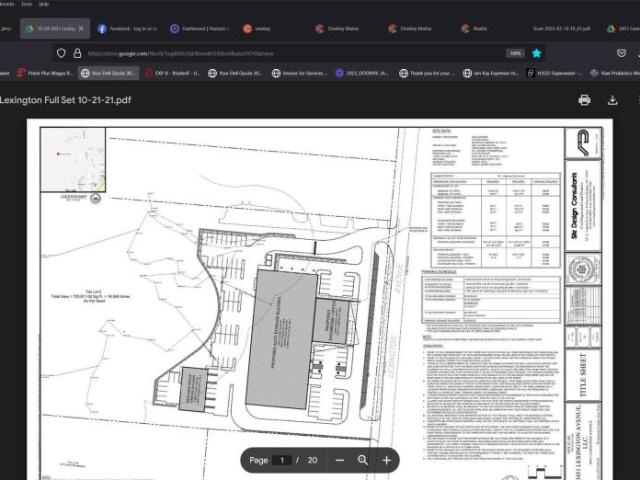This screenshot has height=480, width=640.
Task: Open the Help menu
Action: click(44, 4)
